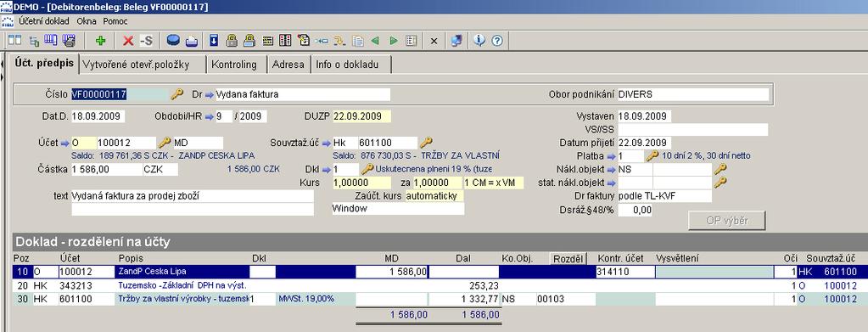Open help with the question mark icon
Image resolution: width=868 pixels, height=332 pixels.
pyautogui.click(x=497, y=41)
